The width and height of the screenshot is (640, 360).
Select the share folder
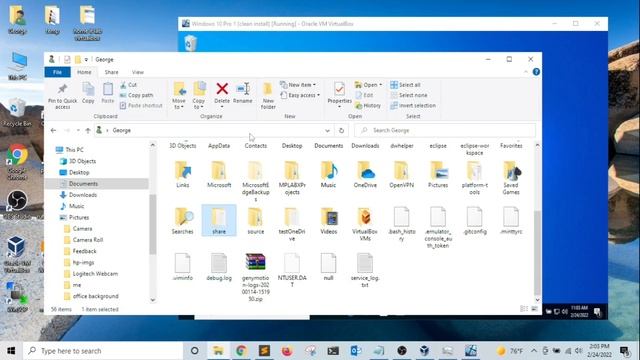(219, 220)
